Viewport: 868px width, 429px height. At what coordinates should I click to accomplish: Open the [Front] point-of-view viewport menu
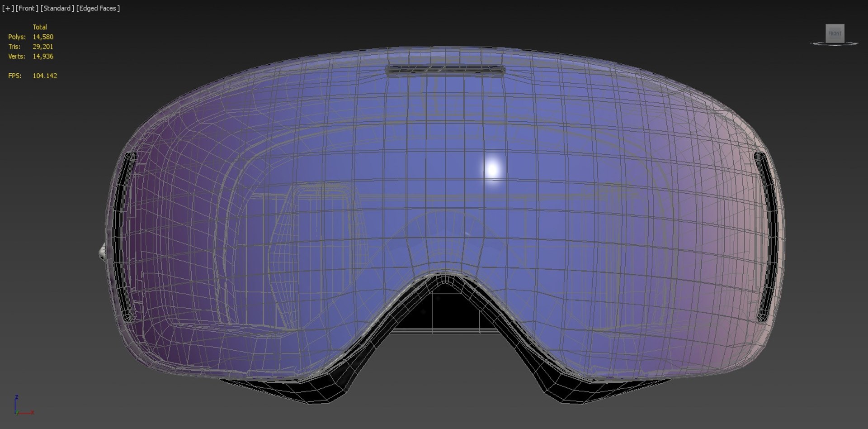coord(27,8)
